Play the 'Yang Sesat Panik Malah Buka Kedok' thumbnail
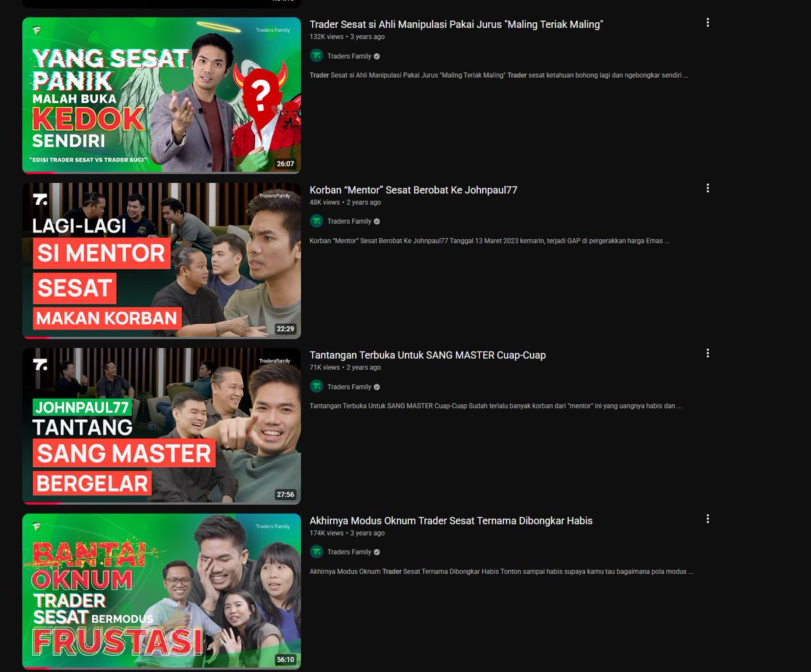Image resolution: width=811 pixels, height=672 pixels. (162, 95)
